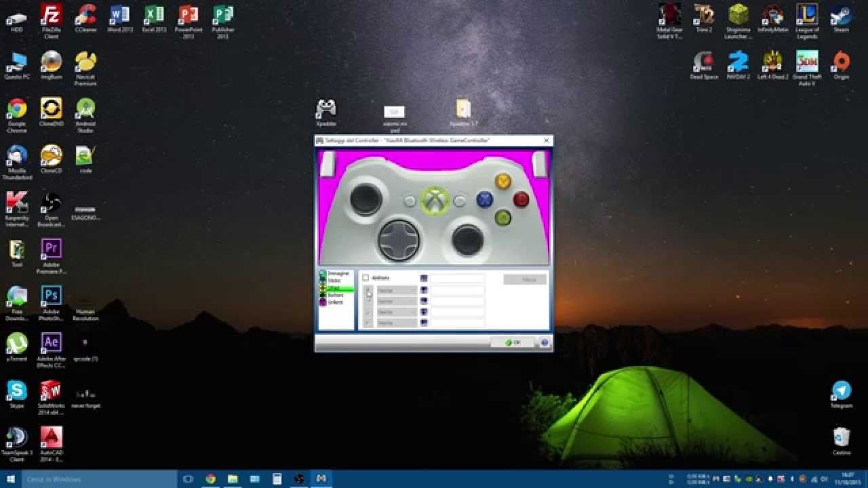Open the Cestino recycle bin
The image size is (868, 488).
point(842,441)
